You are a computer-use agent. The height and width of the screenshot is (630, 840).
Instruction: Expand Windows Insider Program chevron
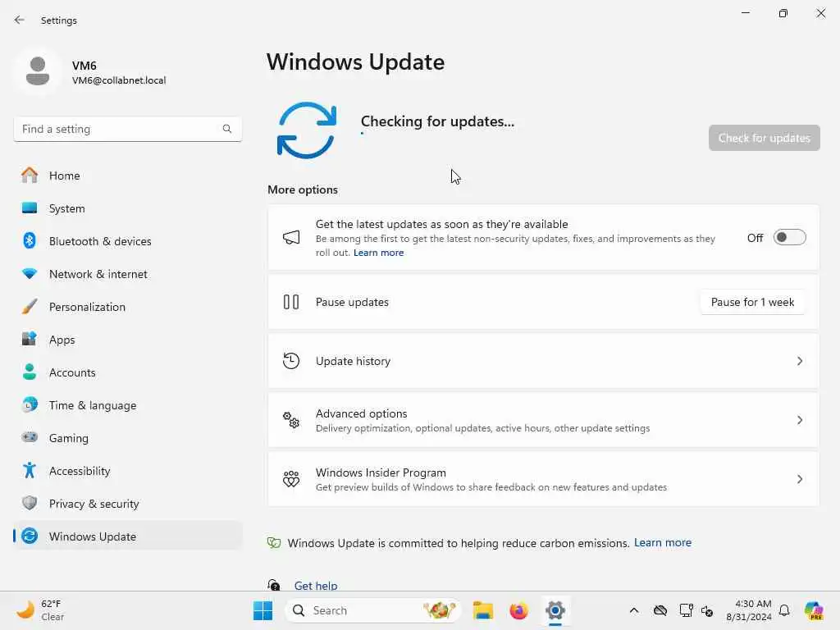[799, 479]
